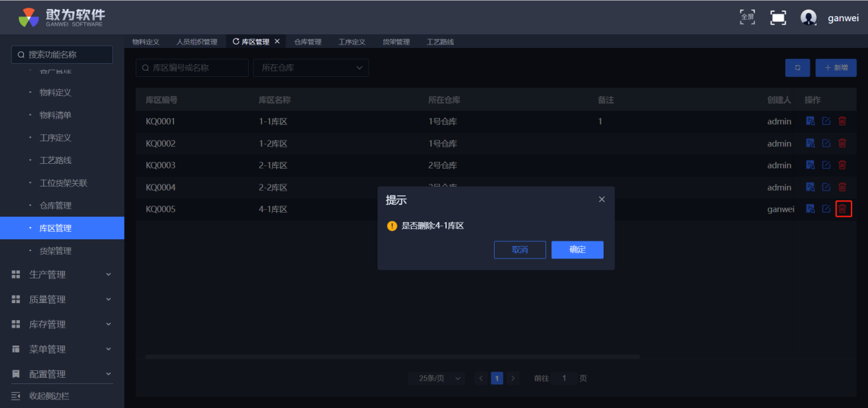Open 物料定义 in the sidebar
868x408 pixels.
[x=55, y=93]
